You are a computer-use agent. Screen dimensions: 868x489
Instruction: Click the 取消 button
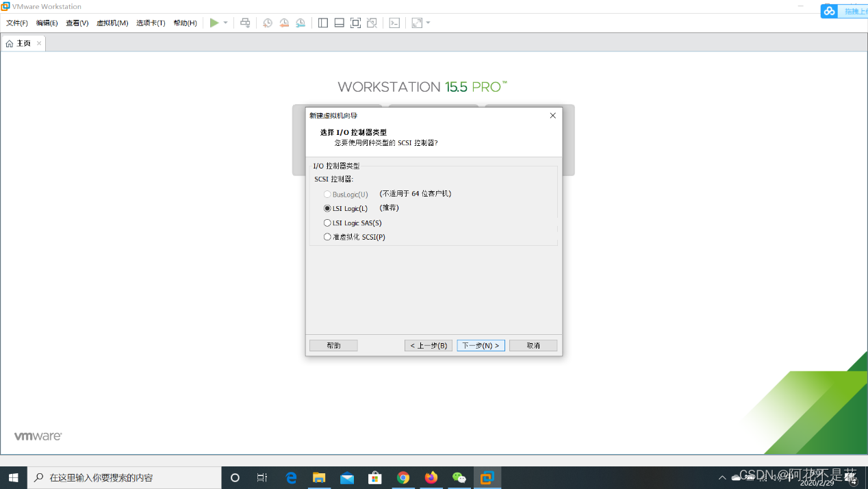click(x=533, y=345)
